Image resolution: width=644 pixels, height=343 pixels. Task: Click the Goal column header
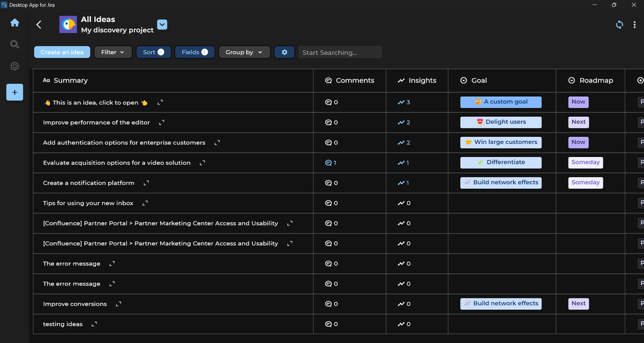(502, 81)
